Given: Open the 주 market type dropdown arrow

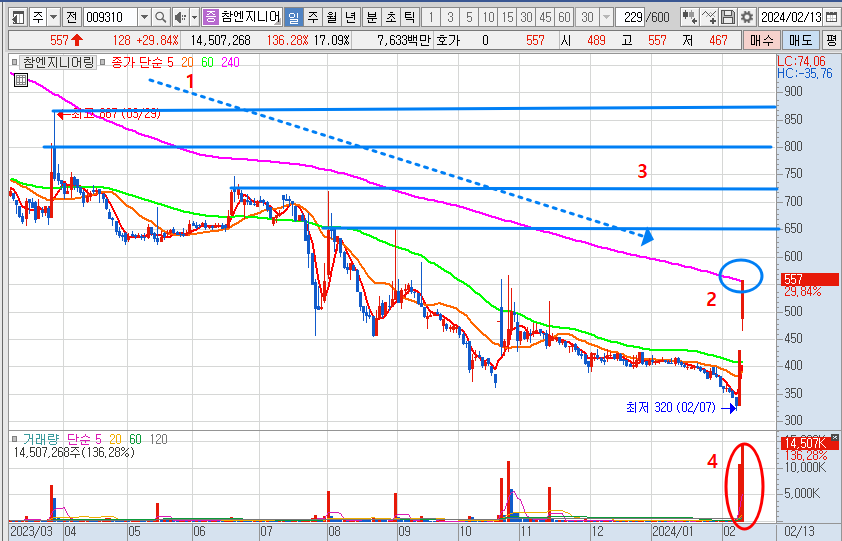Looking at the screenshot, I should pos(54,17).
